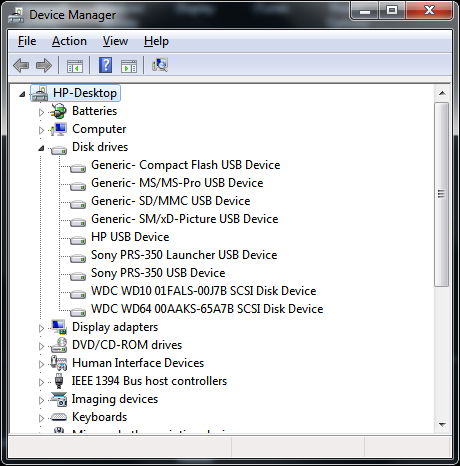
Task: Collapse the Disk drives category
Action: 41,148
